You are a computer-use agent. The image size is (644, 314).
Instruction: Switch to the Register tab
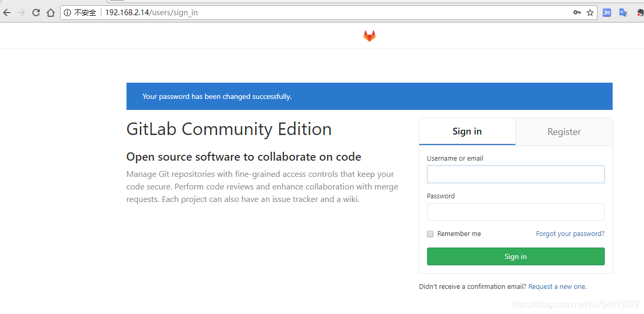click(x=564, y=132)
